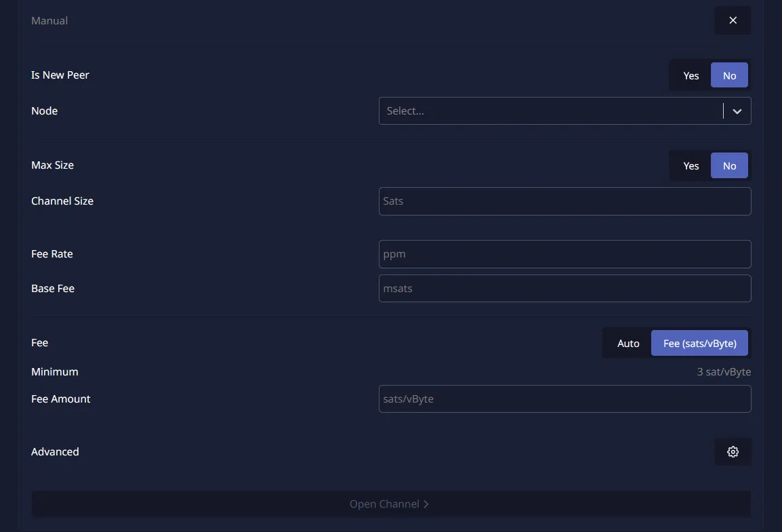Click the Minimum label
This screenshot has width=782, height=532.
coord(54,372)
